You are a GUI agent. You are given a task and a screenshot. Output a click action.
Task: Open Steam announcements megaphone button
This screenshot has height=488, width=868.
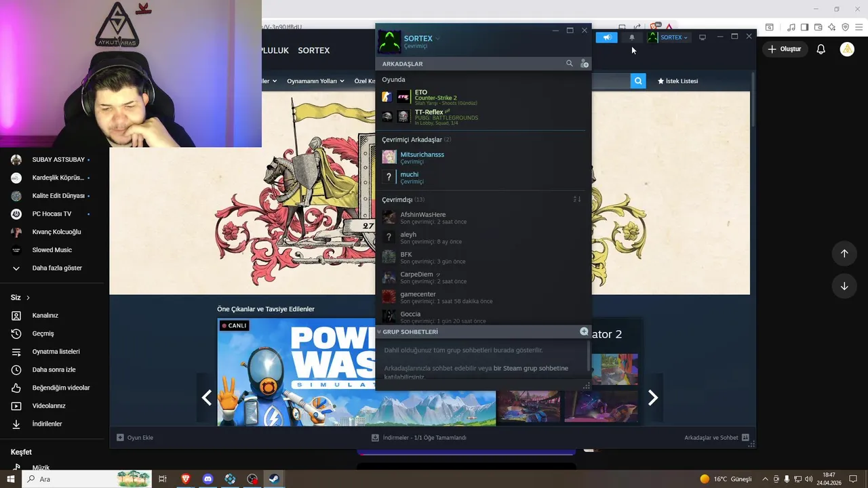click(x=607, y=37)
